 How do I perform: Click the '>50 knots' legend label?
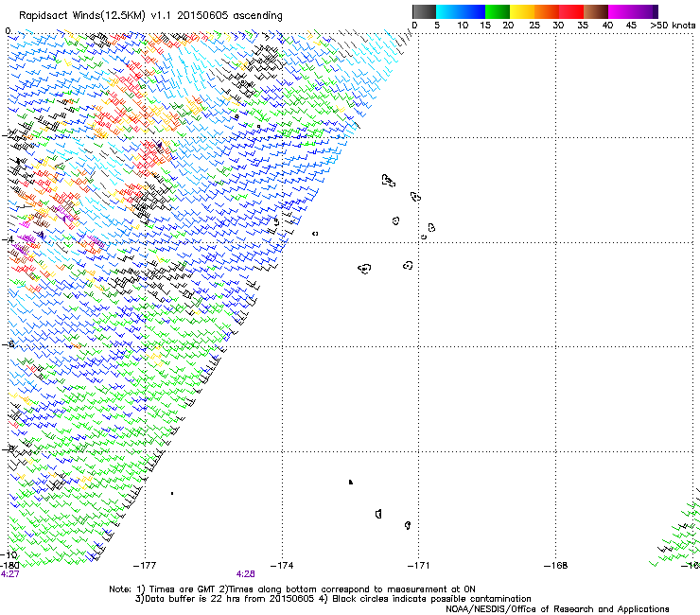click(x=673, y=26)
